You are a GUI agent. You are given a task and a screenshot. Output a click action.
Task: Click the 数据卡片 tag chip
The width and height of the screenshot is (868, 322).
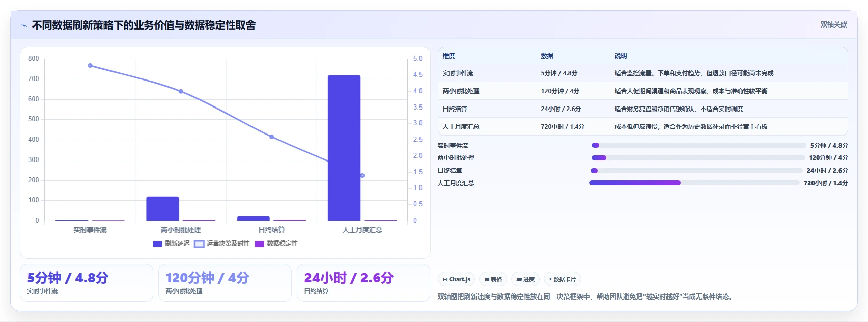click(563, 279)
